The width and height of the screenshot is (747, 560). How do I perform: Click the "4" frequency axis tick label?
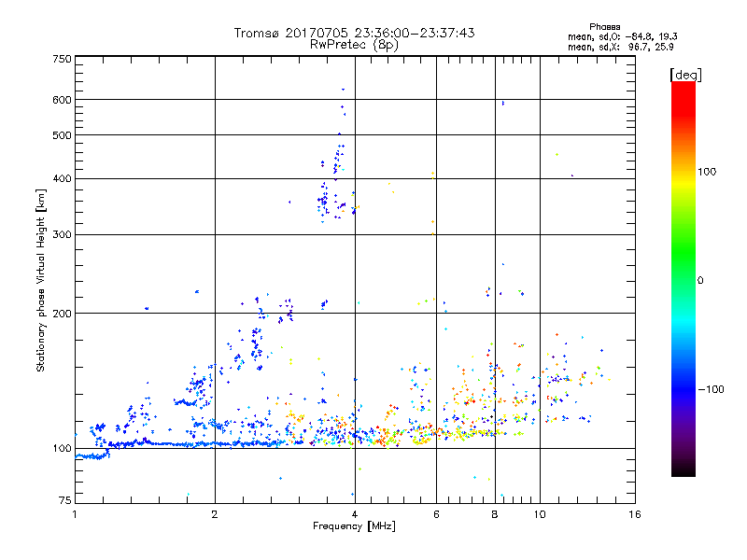coord(355,514)
